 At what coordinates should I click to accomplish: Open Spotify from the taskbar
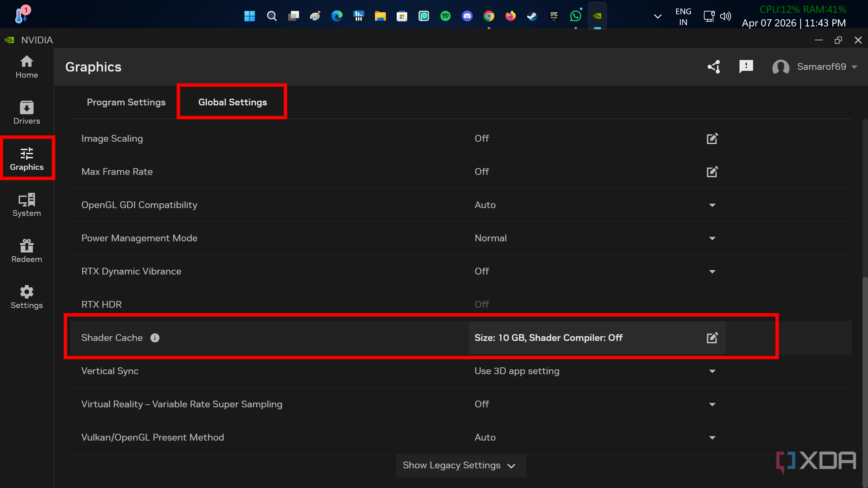[x=445, y=16]
